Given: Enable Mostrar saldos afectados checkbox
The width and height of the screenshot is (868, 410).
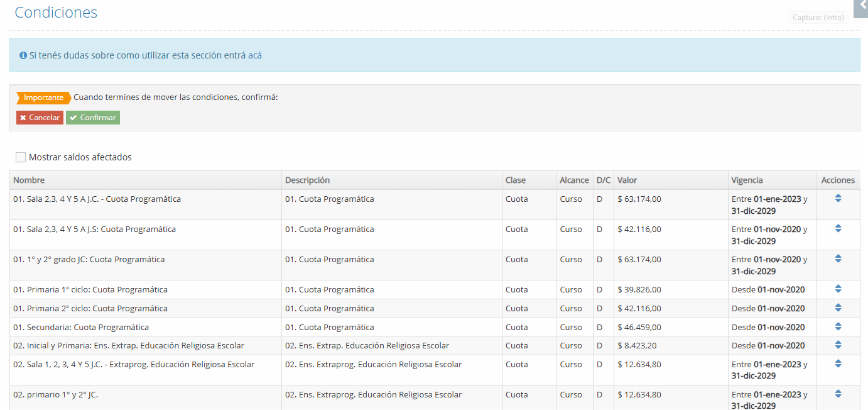Looking at the screenshot, I should 21,157.
